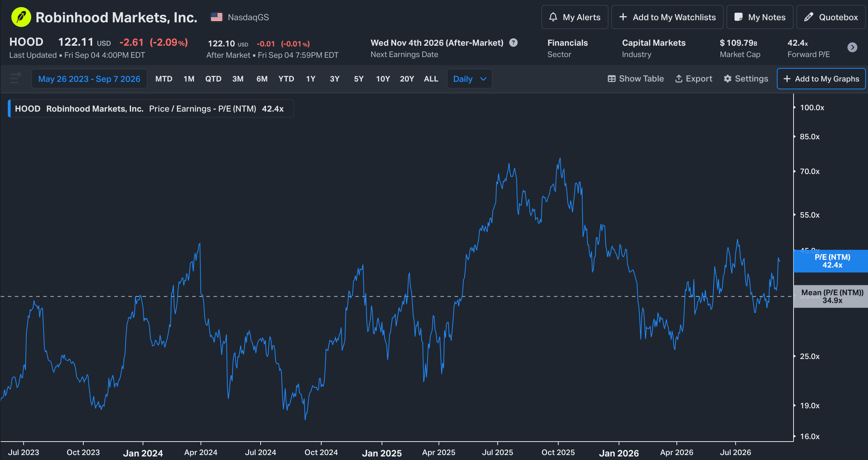This screenshot has height=460, width=868.
Task: Click the Export upload icon
Action: click(x=679, y=79)
